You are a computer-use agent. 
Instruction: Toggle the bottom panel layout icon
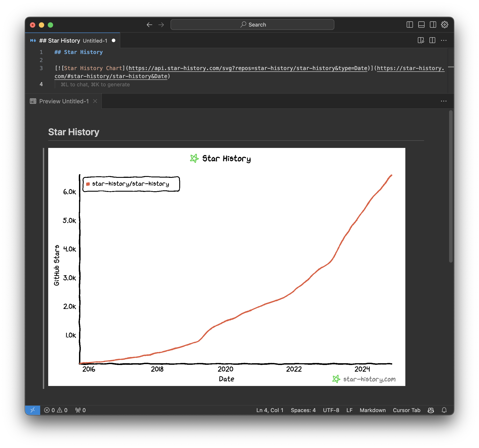click(421, 25)
